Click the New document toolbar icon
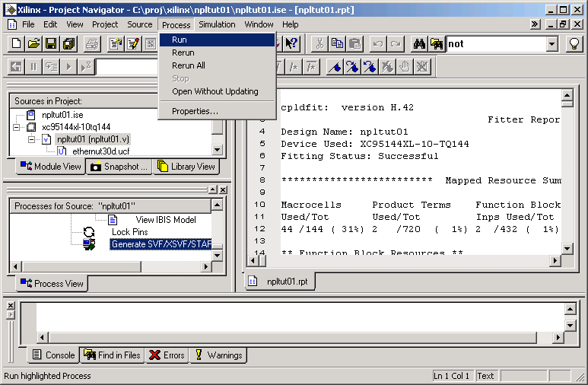 (16, 44)
